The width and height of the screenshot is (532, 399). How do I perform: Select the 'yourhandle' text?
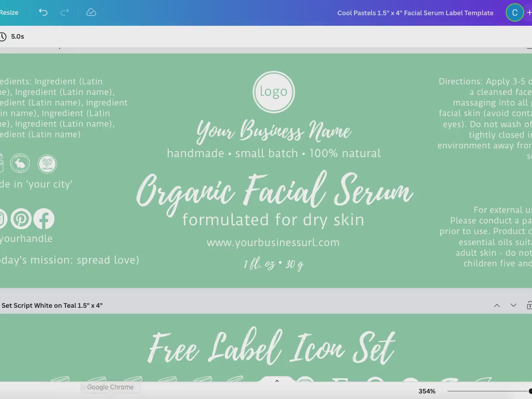tap(26, 239)
